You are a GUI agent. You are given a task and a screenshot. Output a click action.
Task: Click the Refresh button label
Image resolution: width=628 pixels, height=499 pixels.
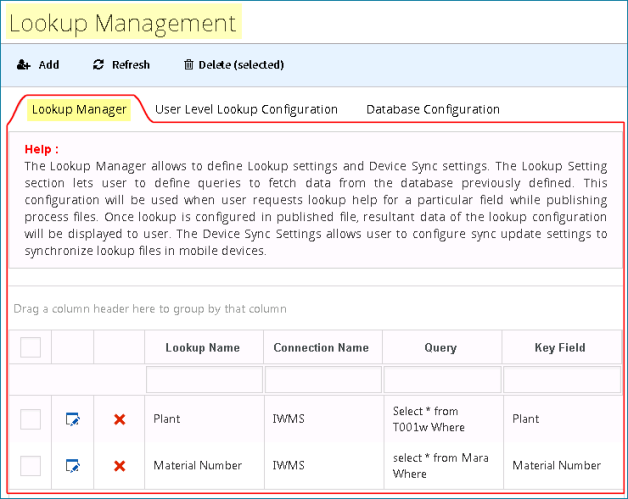(131, 64)
